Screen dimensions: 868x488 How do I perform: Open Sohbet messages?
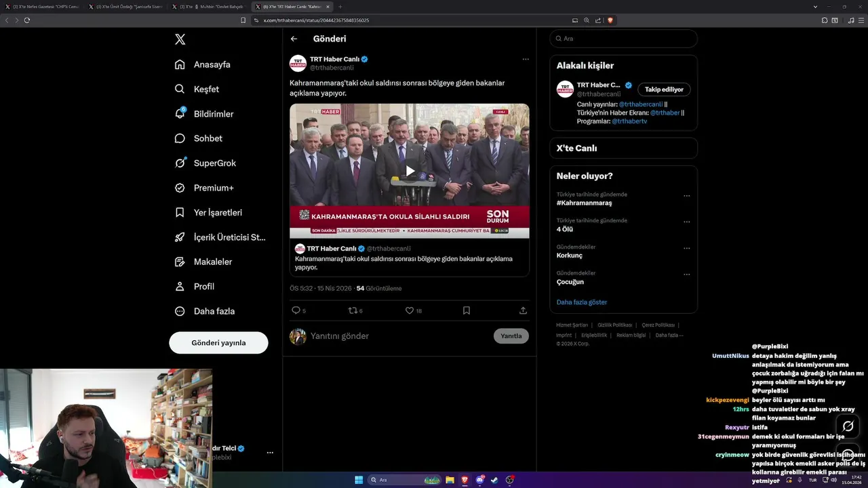199,138
